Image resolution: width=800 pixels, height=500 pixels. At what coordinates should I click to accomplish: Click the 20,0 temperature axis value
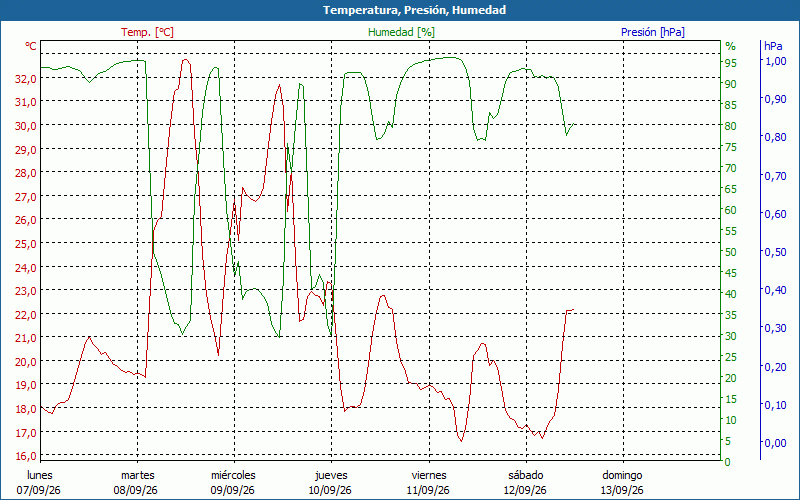(27, 362)
